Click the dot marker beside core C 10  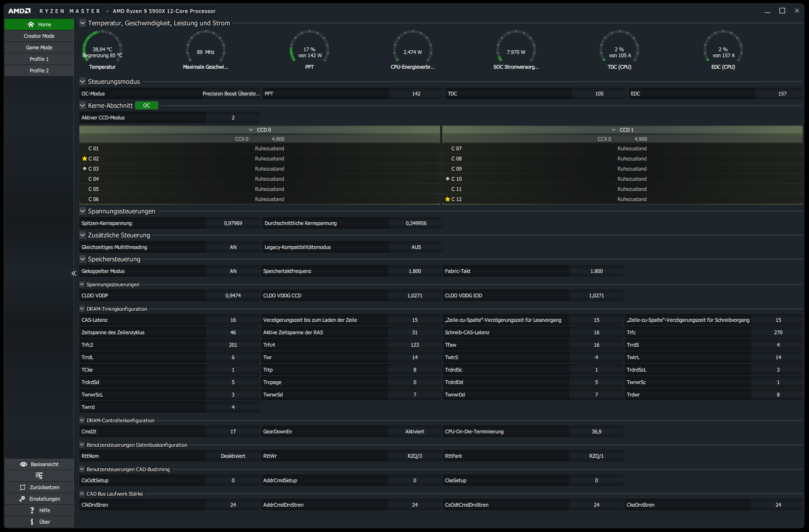[447, 179]
